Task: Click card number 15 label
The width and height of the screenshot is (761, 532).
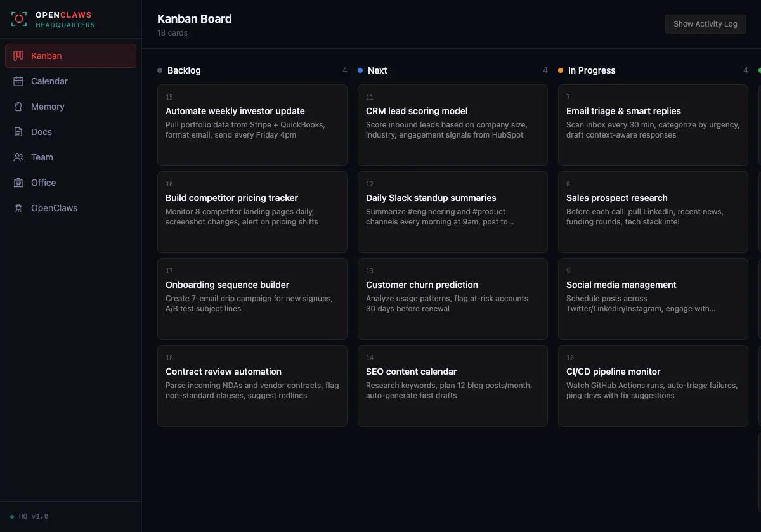Action: (169, 98)
